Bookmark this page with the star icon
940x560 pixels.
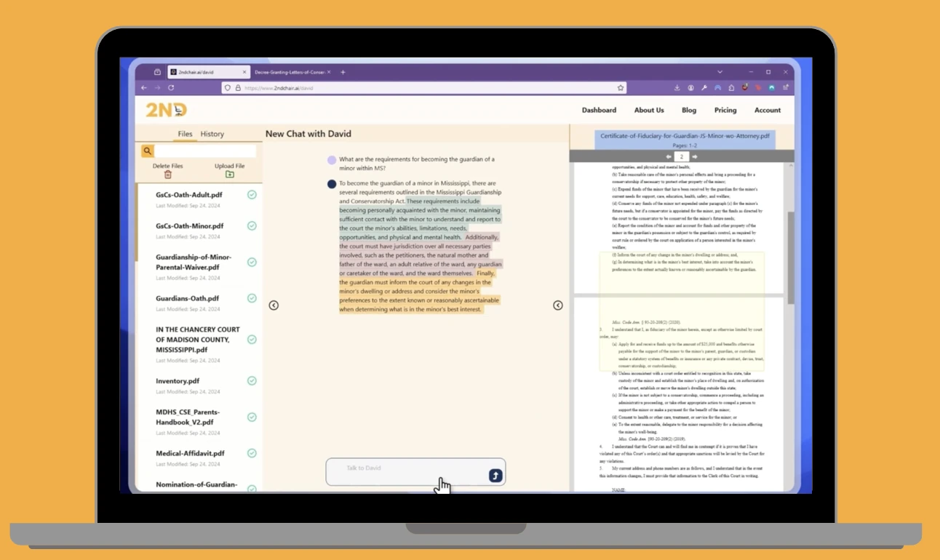click(621, 87)
